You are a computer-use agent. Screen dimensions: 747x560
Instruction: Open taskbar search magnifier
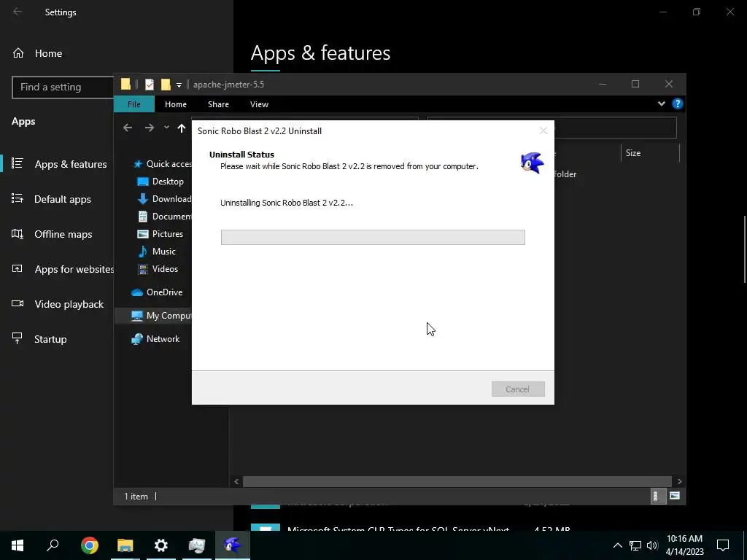click(53, 545)
